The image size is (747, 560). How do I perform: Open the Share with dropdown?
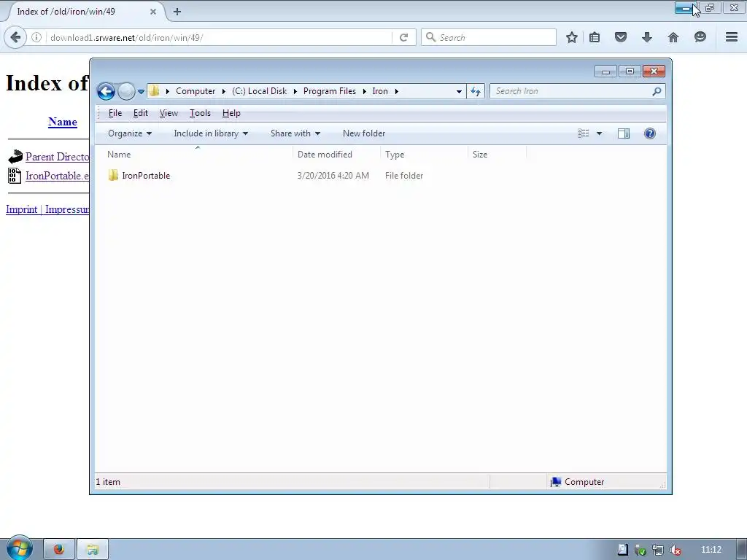click(295, 133)
